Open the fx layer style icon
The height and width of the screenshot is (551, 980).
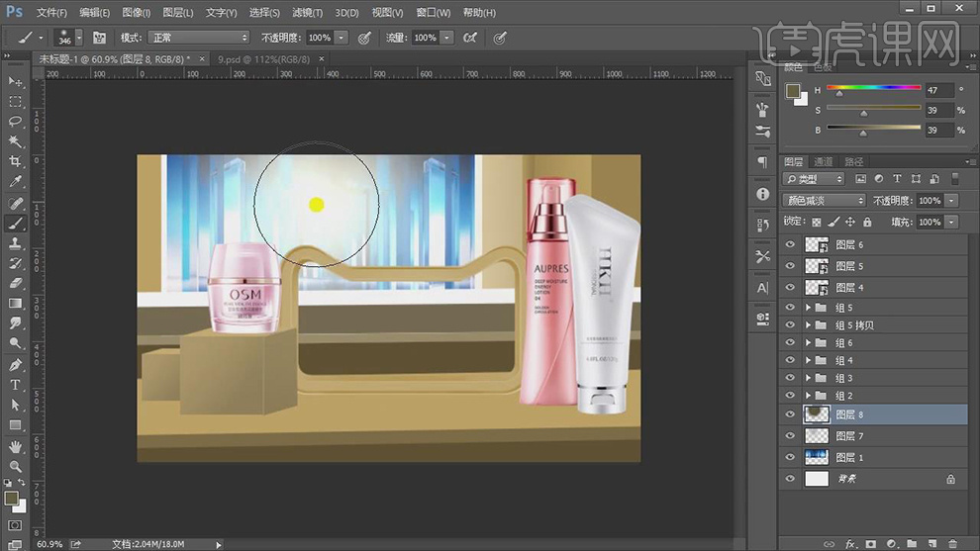[x=849, y=544]
